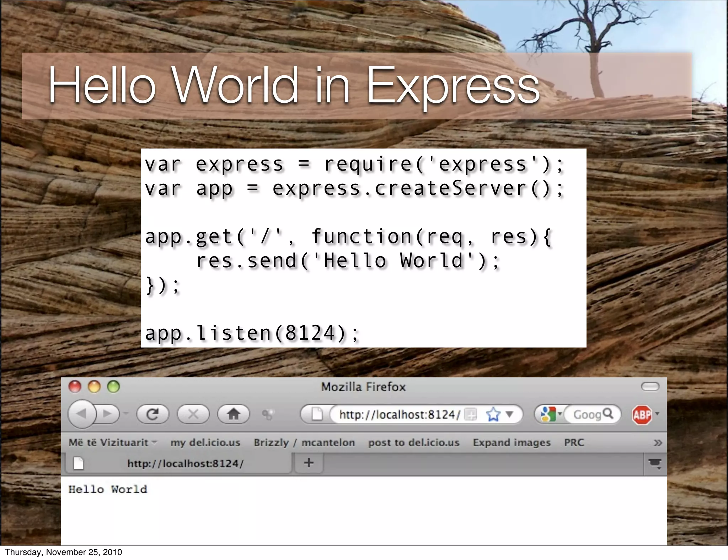Open a new tab with plus button
The image size is (728, 560).
(309, 463)
